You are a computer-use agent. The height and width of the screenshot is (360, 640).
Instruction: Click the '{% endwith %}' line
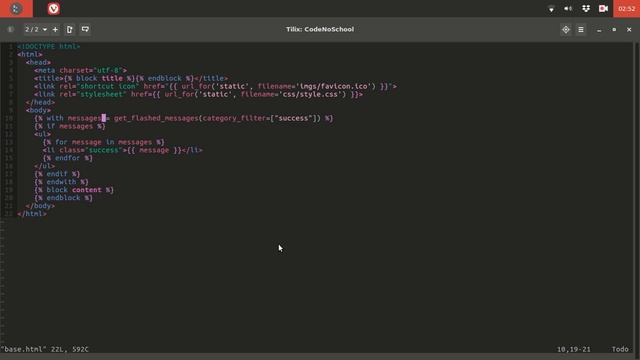[x=61, y=182]
